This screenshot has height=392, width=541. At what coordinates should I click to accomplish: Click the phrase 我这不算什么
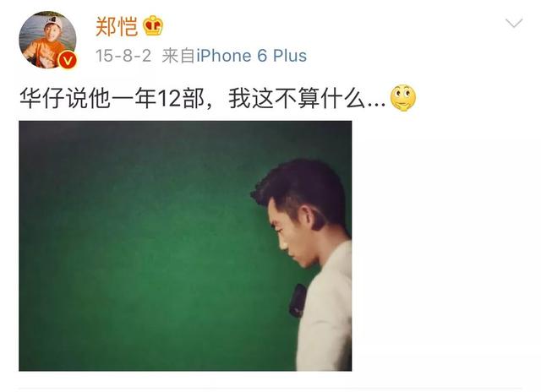point(297,99)
